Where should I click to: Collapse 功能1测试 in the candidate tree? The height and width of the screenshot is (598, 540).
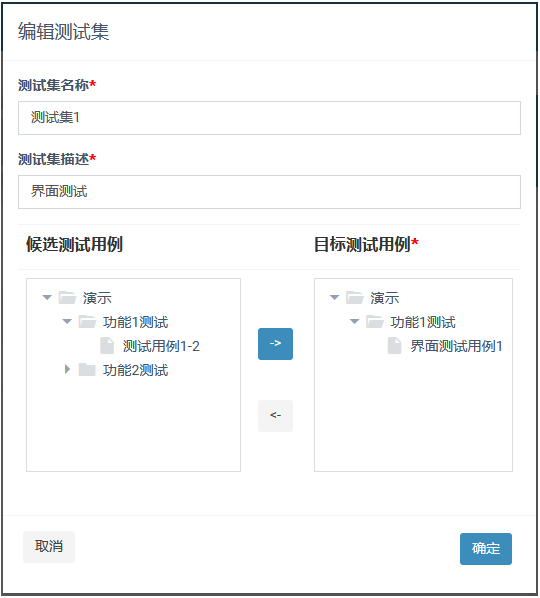coord(67,322)
